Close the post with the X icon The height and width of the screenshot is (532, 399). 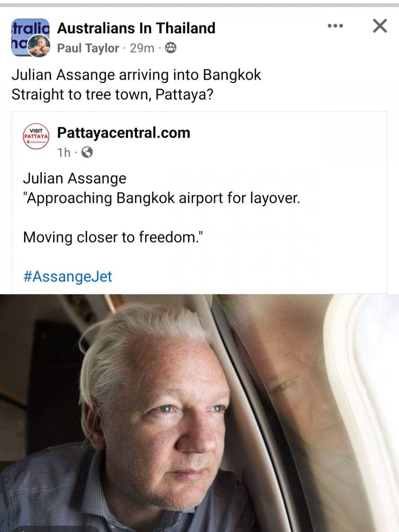click(x=380, y=26)
